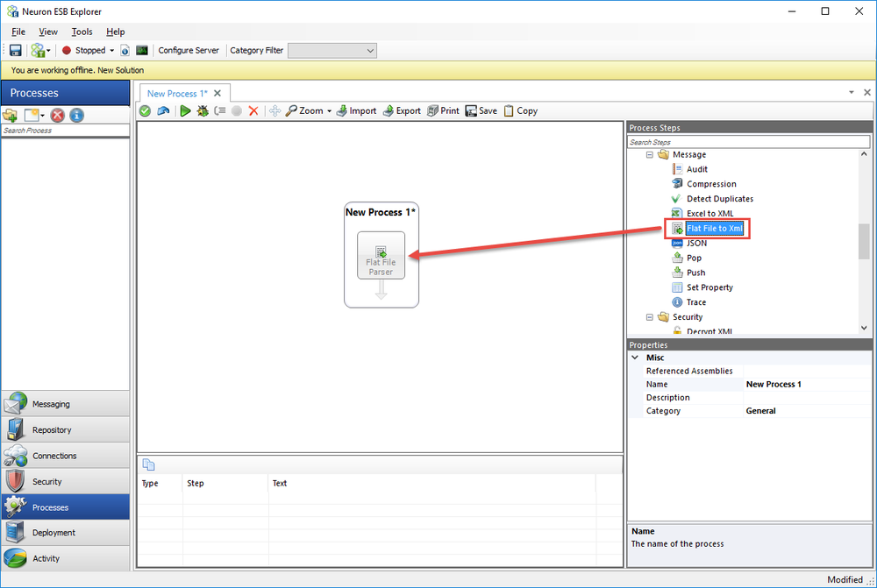The width and height of the screenshot is (877, 588).
Task: Click the copy icon above the Type column
Action: [148, 464]
